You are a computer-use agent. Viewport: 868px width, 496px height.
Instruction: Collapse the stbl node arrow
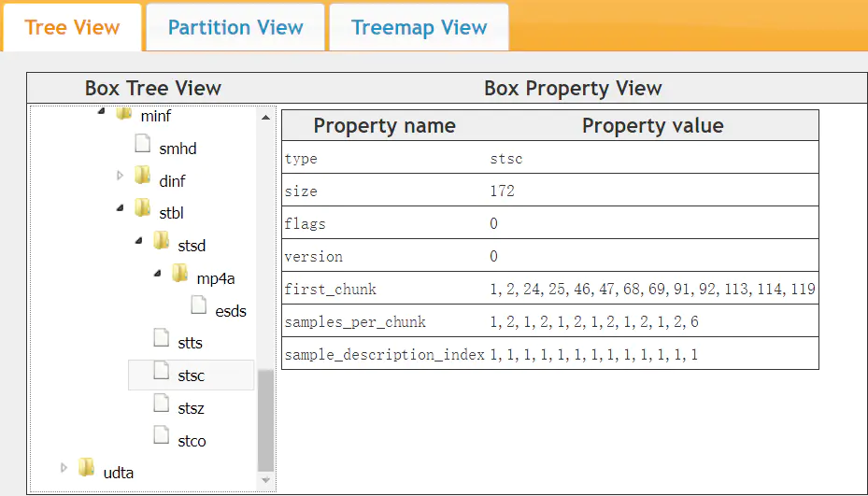[121, 208]
